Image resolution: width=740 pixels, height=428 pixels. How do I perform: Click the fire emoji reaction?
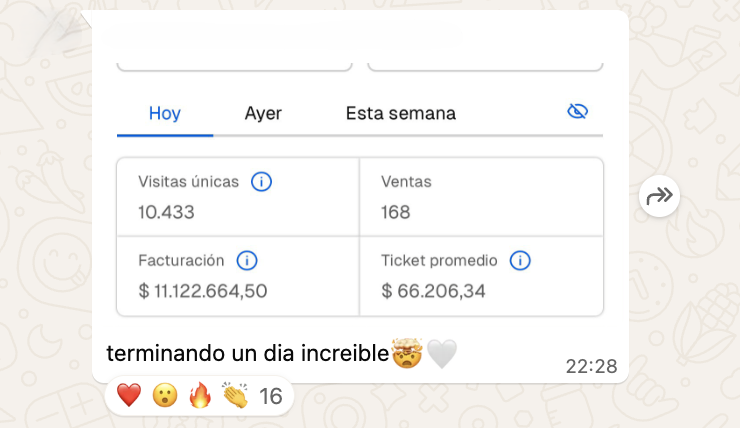[x=200, y=395]
